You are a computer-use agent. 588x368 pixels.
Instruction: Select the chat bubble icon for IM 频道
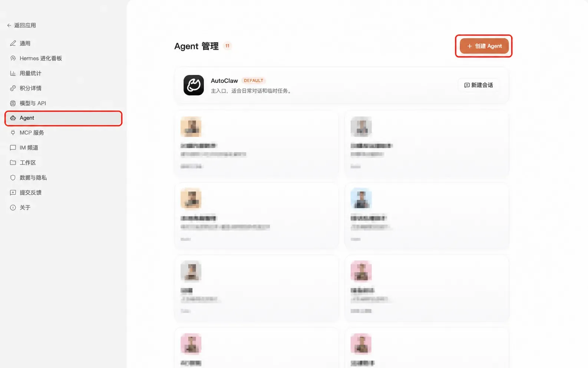pos(13,148)
